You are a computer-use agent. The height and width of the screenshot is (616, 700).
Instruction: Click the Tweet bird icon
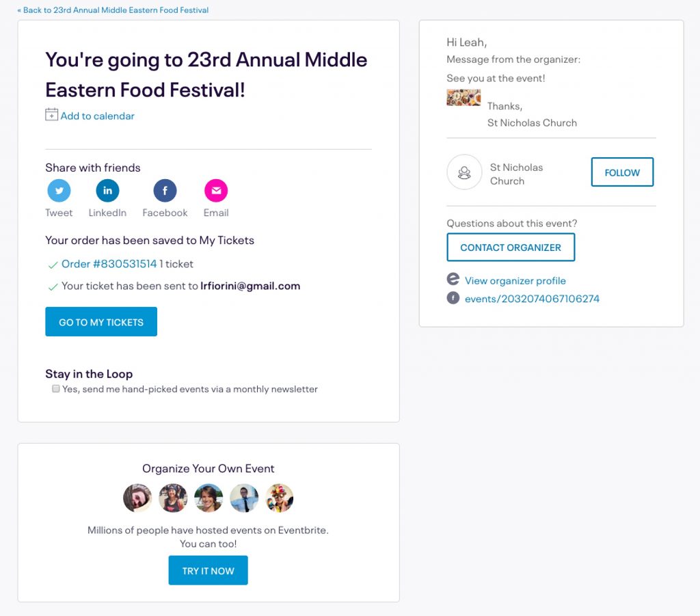(59, 190)
